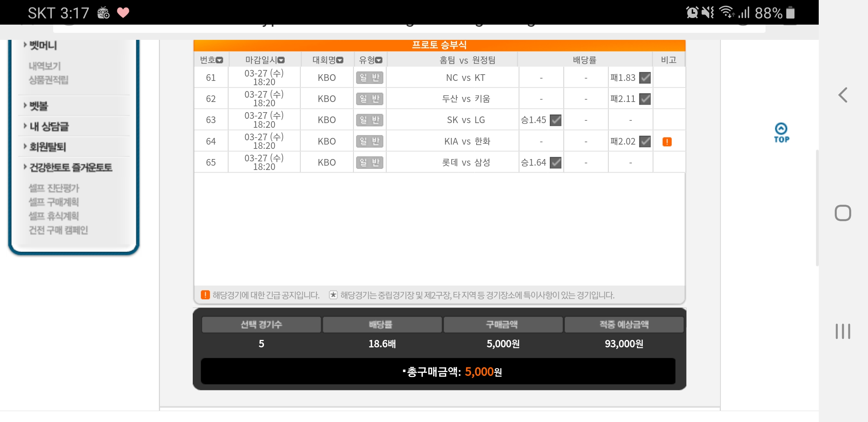This screenshot has width=868, height=422.
Task: Click the 프로토 승부식 header bar
Action: pyautogui.click(x=439, y=45)
